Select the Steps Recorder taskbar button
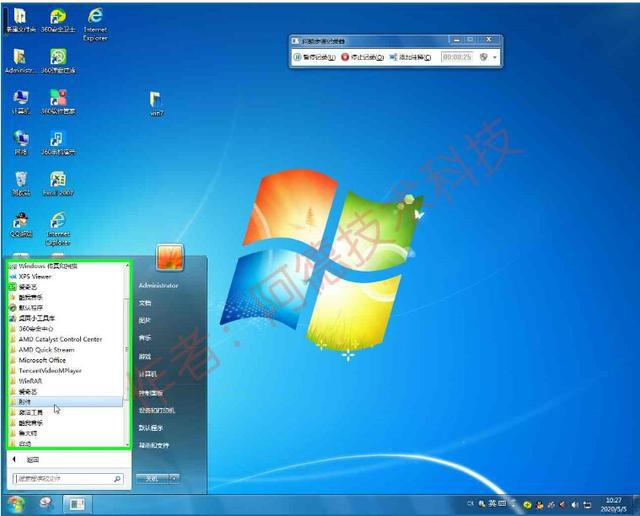Image resolution: width=640 pixels, height=516 pixels. pyautogui.click(x=77, y=505)
